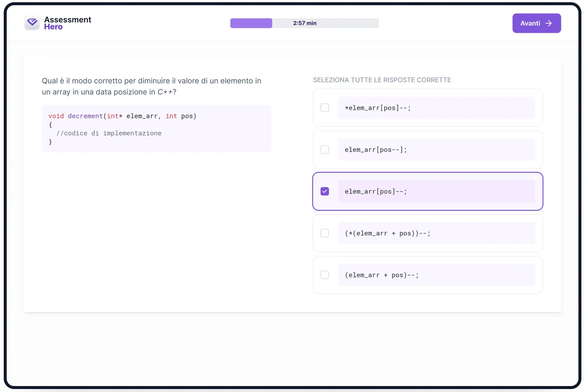Click the code text elem_arr[pos--];
Image resolution: width=584 pixels, height=392 pixels.
[x=376, y=150]
